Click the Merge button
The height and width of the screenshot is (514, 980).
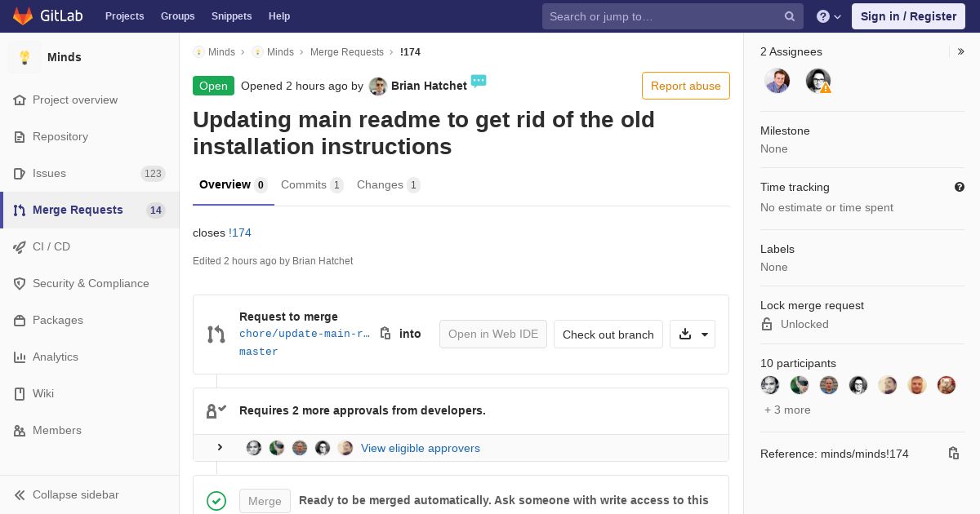point(265,501)
